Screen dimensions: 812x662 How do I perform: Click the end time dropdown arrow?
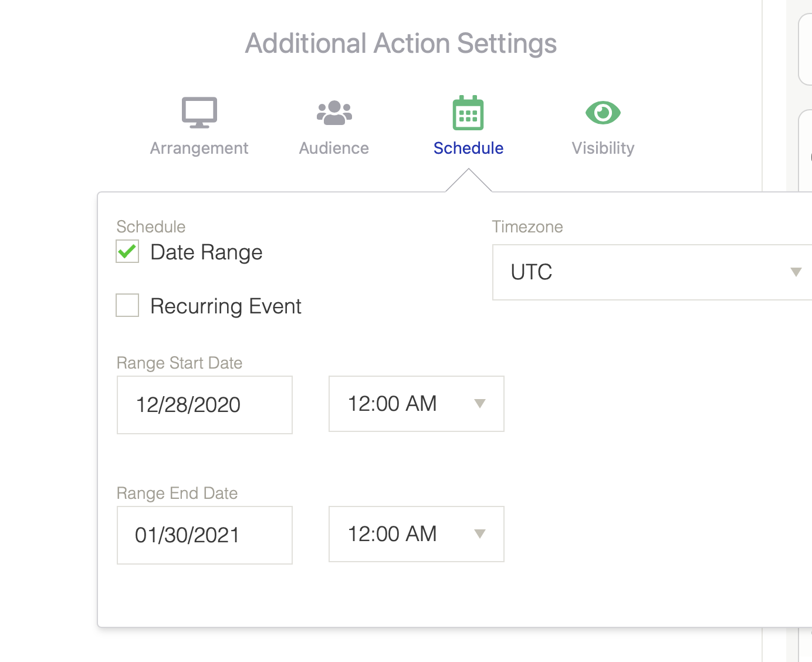click(480, 534)
